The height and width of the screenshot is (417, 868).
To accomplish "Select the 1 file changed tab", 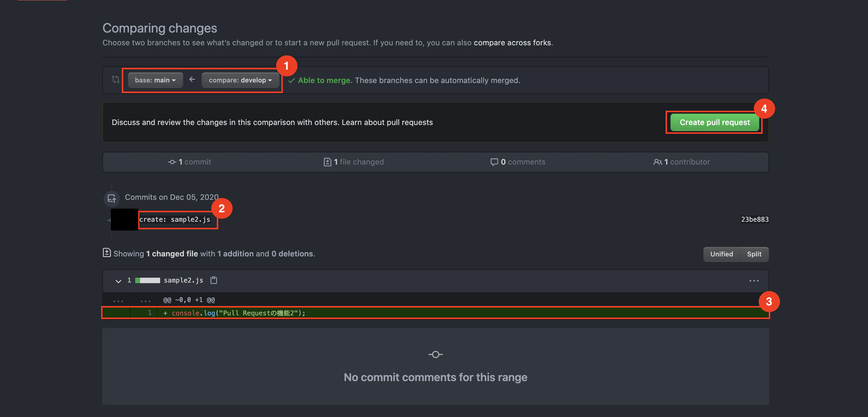I will 354,162.
